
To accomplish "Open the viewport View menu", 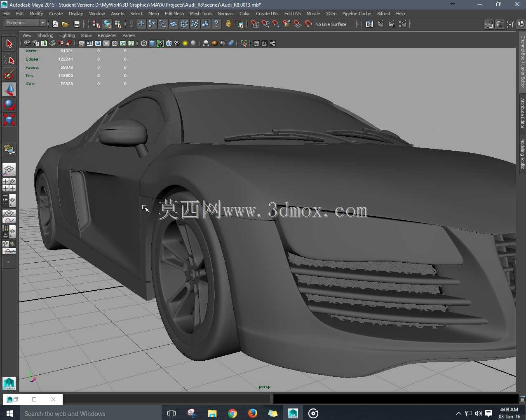I will click(x=27, y=35).
